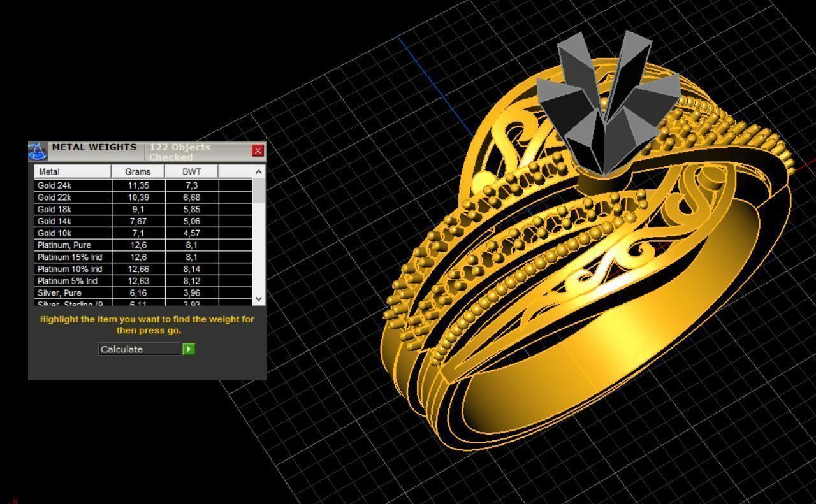The width and height of the screenshot is (816, 504).
Task: Select the Gold 22k row
Action: tap(143, 198)
